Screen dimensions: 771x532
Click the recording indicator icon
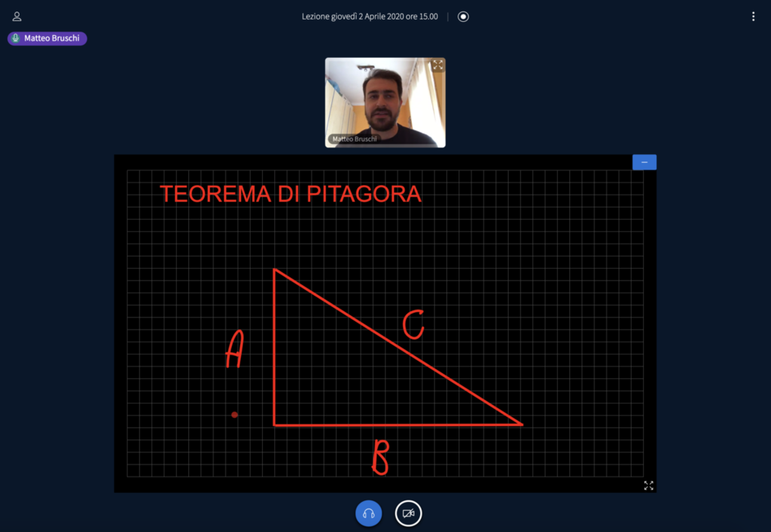coord(463,17)
